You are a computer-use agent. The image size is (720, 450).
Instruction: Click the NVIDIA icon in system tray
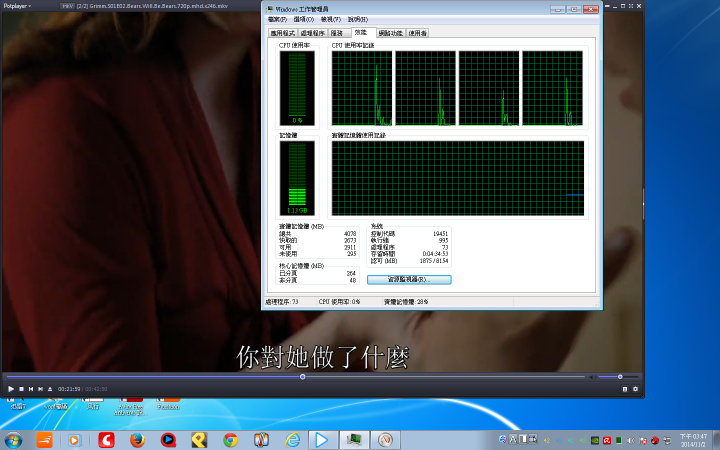click(x=595, y=440)
